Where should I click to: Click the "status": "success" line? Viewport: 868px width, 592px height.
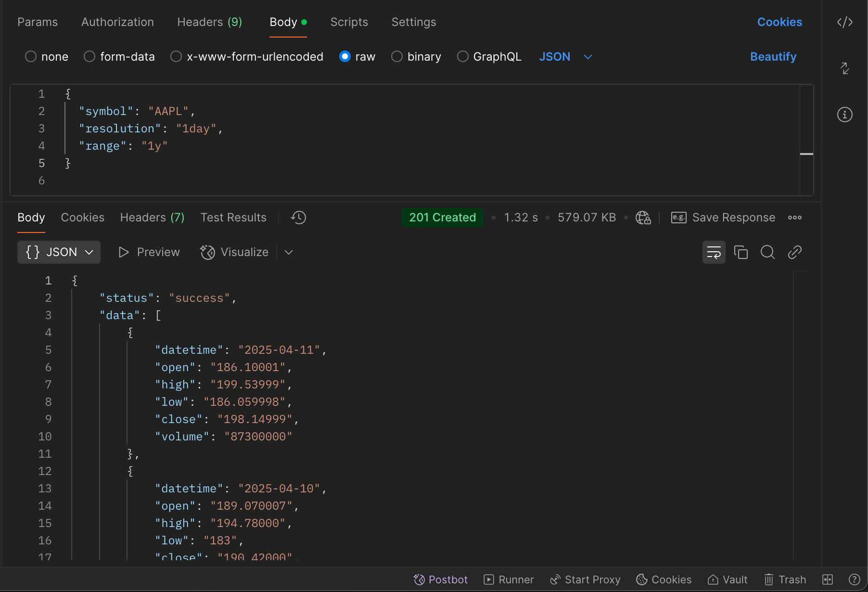point(168,298)
